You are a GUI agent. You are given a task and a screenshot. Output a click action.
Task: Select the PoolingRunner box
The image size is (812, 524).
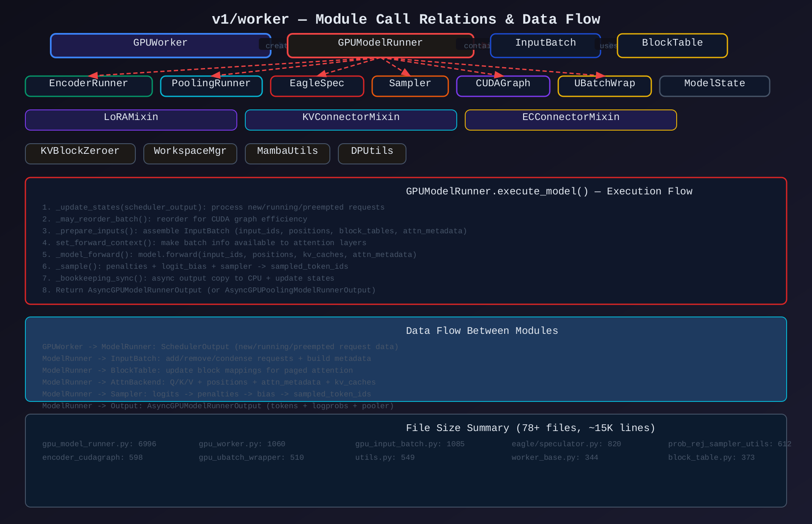coord(211,86)
